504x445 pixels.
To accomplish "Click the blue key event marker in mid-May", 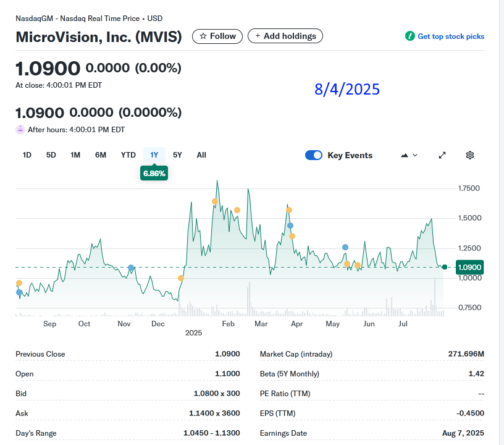I will tap(345, 247).
